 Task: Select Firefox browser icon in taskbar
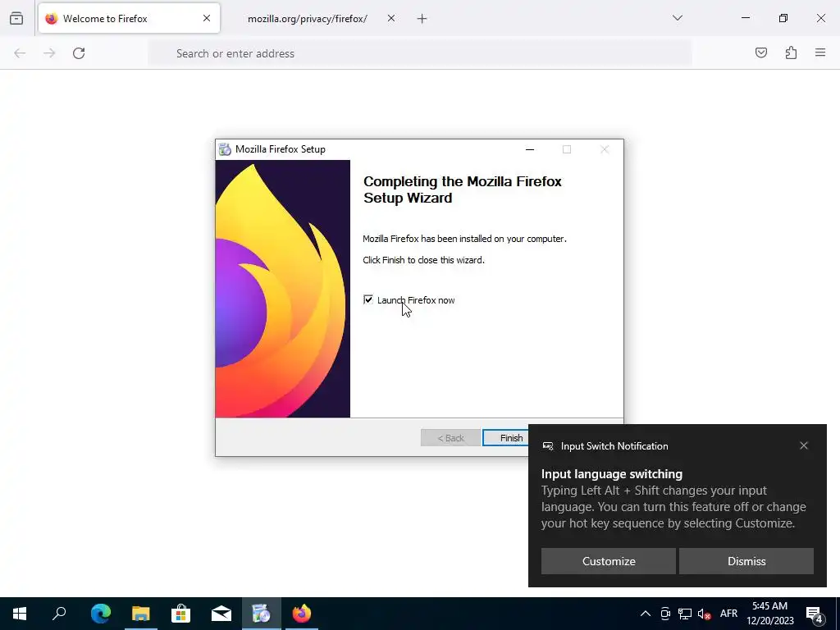(302, 614)
